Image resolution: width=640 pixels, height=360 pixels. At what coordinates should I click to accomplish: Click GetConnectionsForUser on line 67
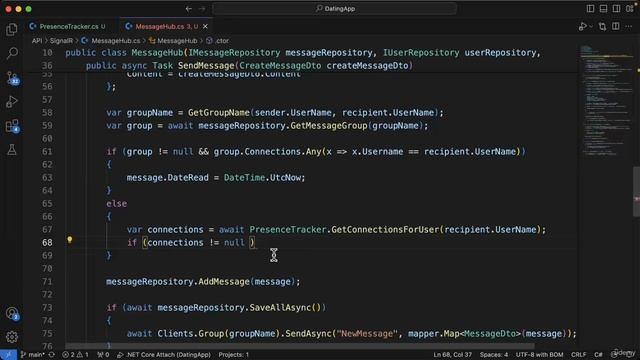[384, 230]
